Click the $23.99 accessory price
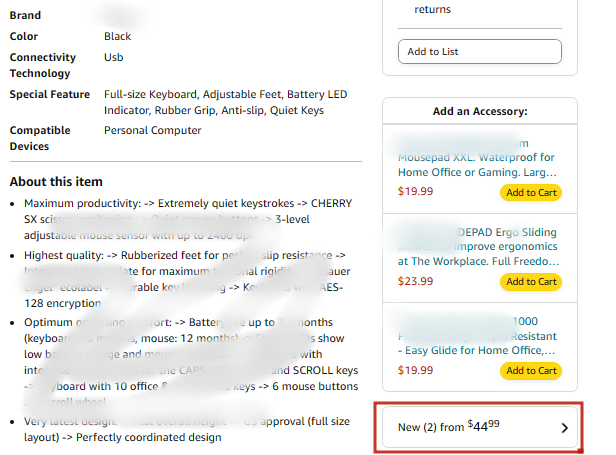 (415, 281)
